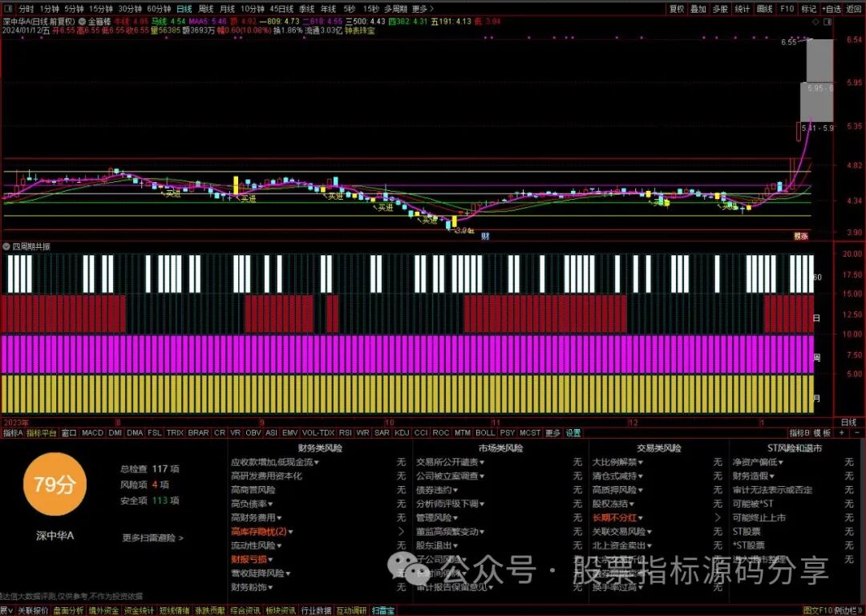
Task: Open the 多股 multi-stock view
Action: coord(720,9)
